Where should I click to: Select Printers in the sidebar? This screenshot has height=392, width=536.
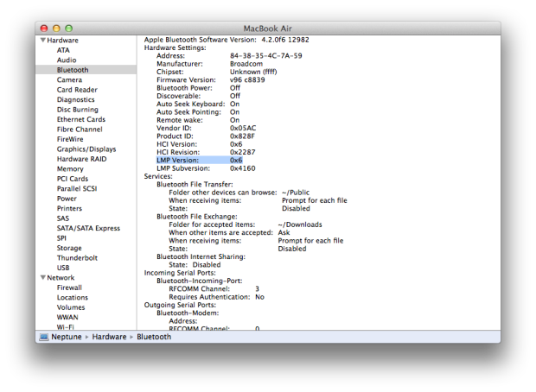[69, 209]
